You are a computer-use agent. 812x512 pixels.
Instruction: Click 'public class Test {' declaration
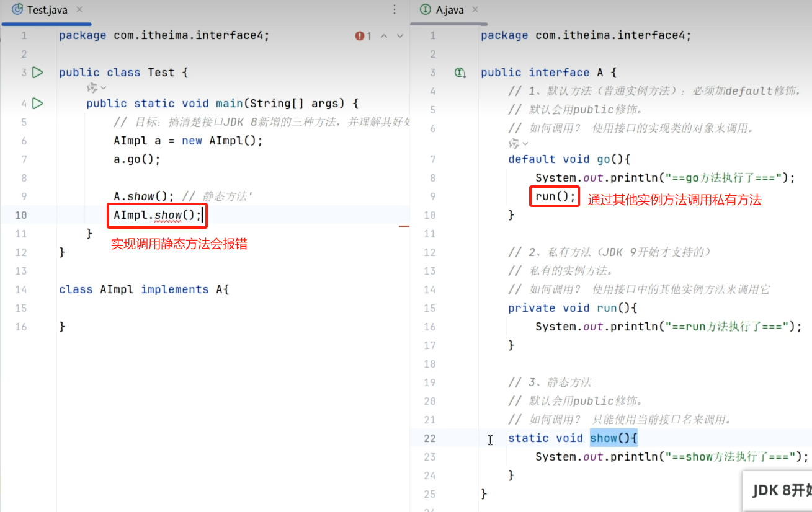[x=123, y=73]
